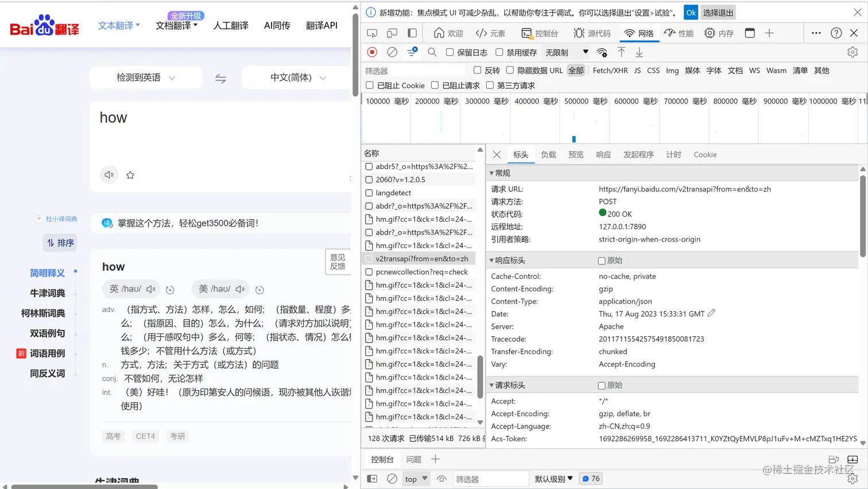Select the v2transapi request row

420,259
